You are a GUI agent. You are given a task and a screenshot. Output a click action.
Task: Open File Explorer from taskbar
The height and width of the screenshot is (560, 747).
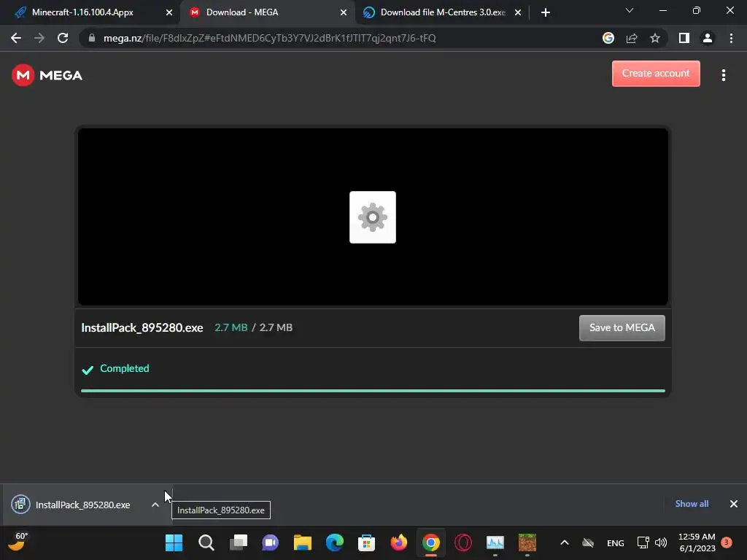click(x=303, y=542)
